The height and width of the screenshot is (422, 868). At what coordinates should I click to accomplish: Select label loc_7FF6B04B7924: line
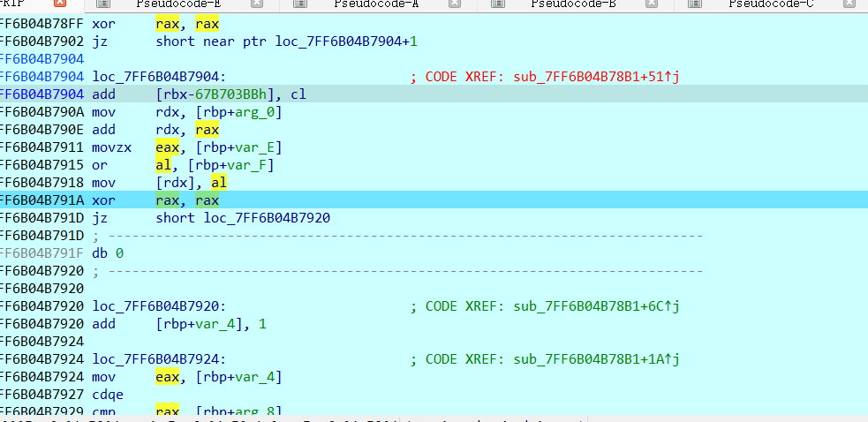(x=159, y=359)
